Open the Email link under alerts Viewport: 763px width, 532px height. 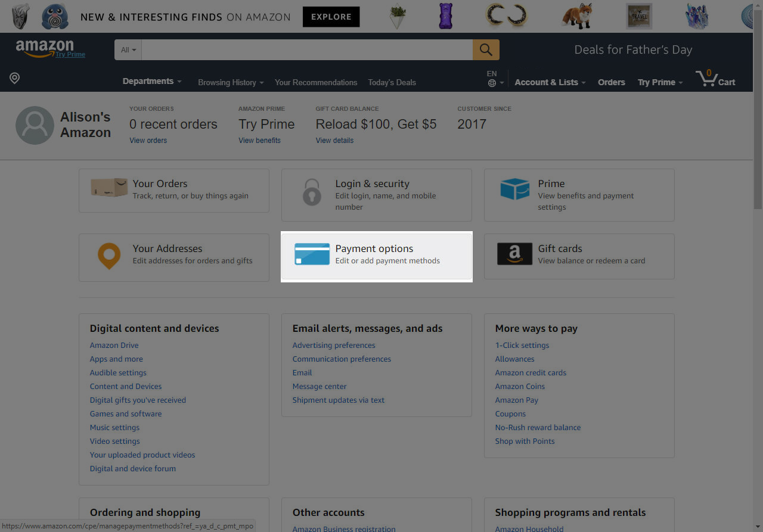pyautogui.click(x=302, y=373)
